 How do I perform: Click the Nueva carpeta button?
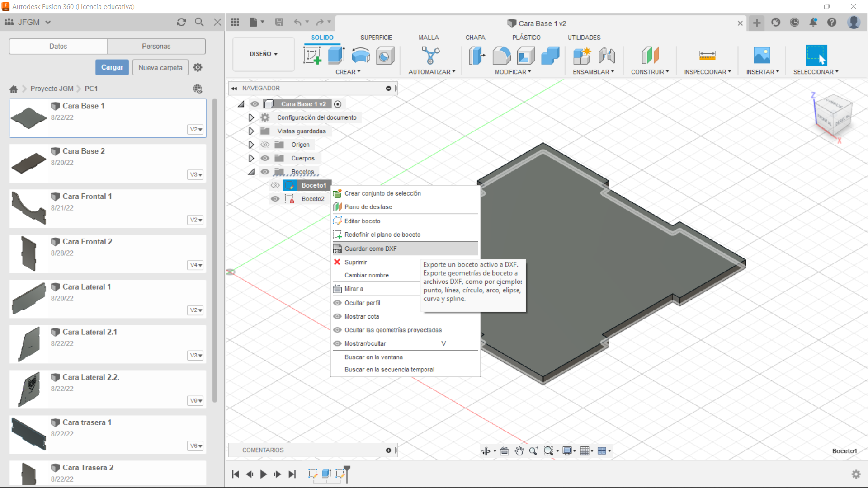(x=160, y=67)
